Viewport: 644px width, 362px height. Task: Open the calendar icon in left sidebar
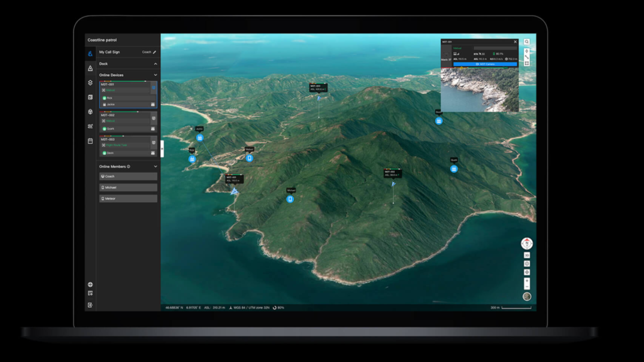[x=90, y=141]
